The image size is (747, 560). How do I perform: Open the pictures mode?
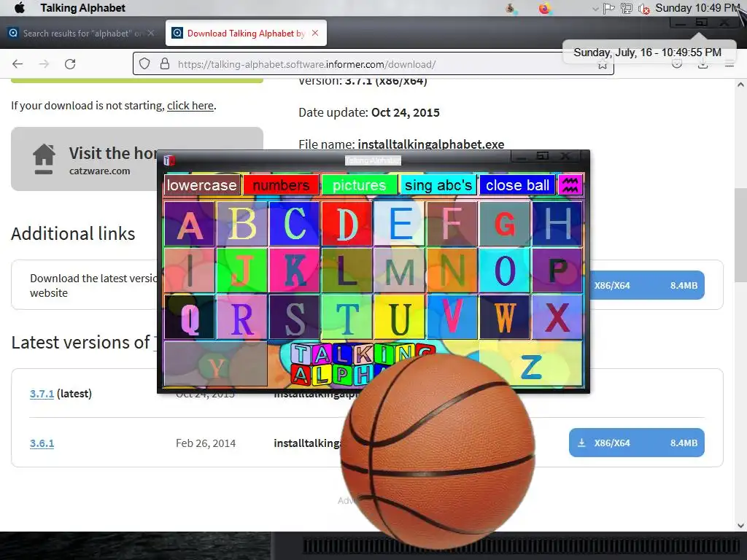pyautogui.click(x=360, y=185)
